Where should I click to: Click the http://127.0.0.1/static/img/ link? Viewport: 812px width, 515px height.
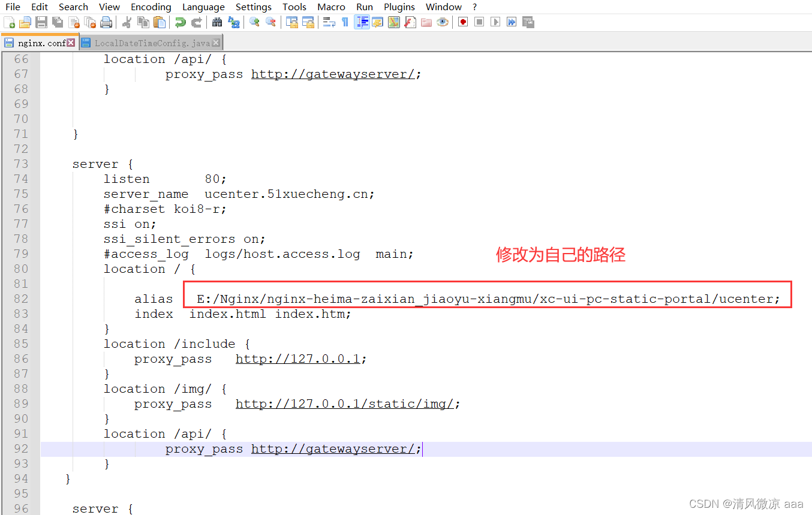click(344, 404)
